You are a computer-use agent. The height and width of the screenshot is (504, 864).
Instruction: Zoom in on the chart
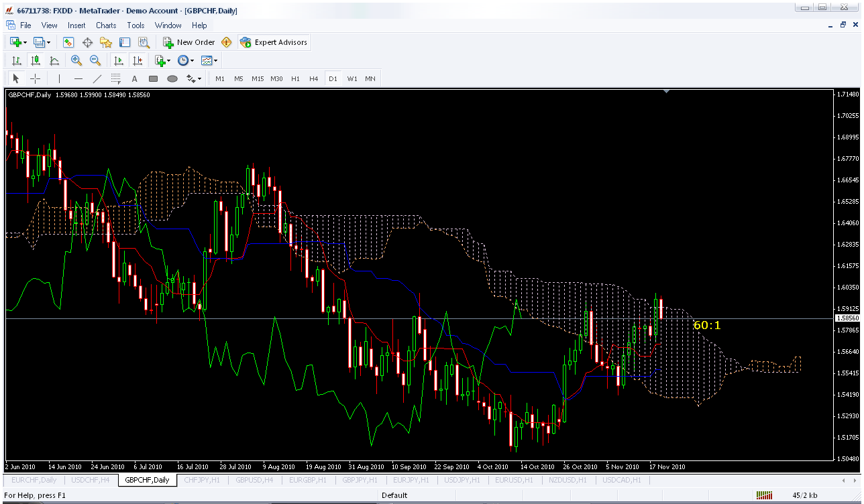pos(76,60)
